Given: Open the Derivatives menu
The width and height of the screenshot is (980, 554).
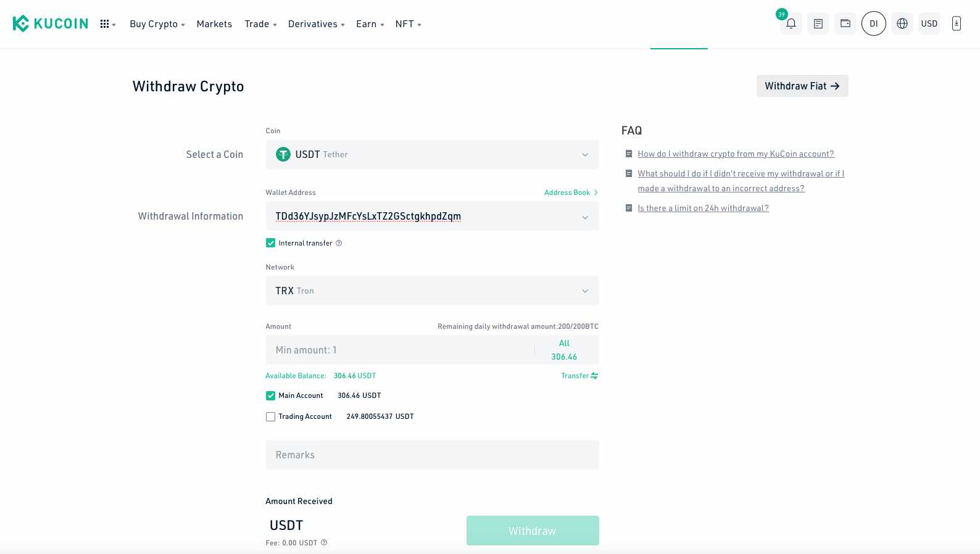Looking at the screenshot, I should [316, 24].
